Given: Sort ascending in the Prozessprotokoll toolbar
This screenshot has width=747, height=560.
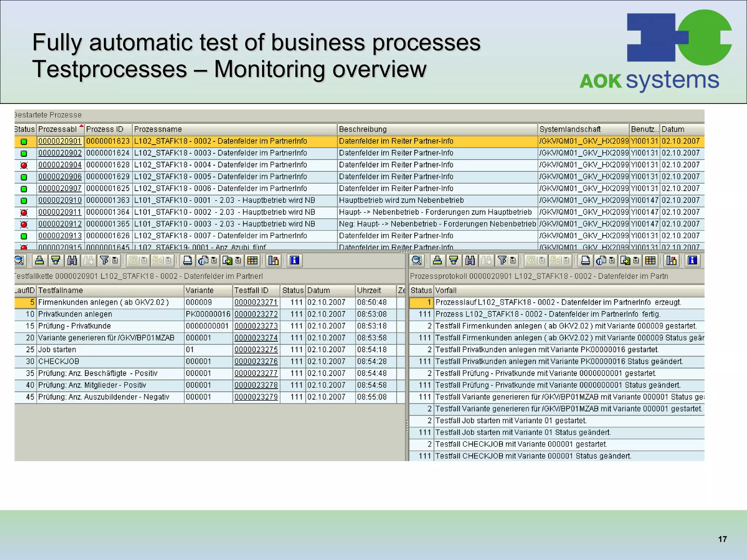Looking at the screenshot, I should [437, 260].
